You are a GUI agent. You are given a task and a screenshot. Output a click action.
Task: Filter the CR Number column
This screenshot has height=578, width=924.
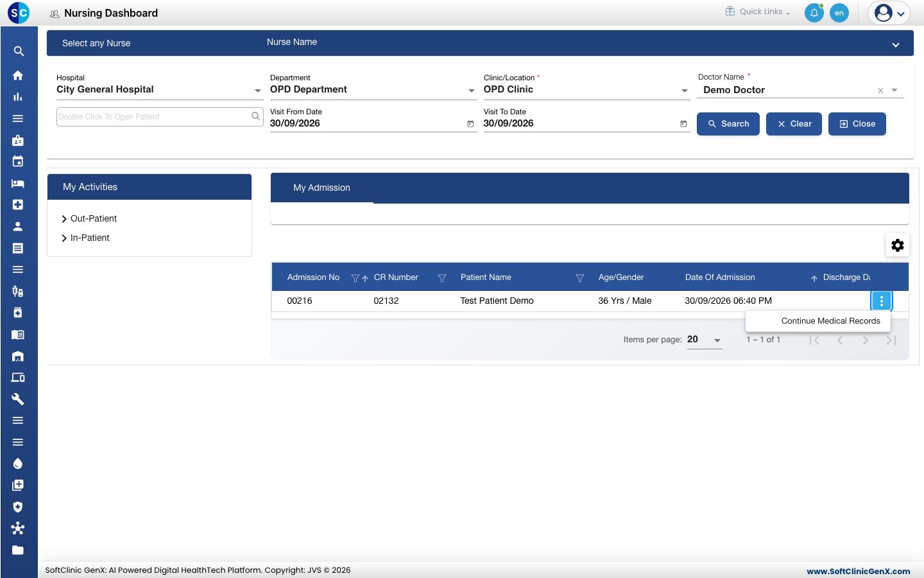pos(442,278)
